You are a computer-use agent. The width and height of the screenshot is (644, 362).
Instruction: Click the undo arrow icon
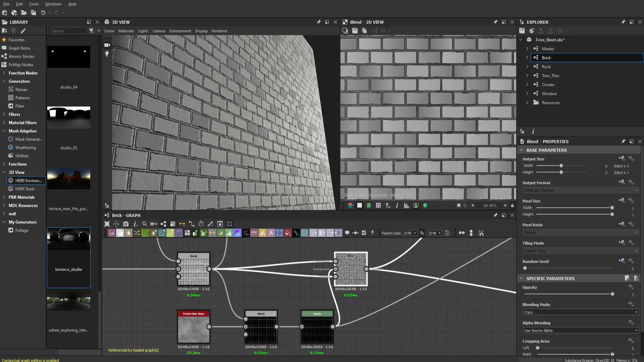coord(43,13)
